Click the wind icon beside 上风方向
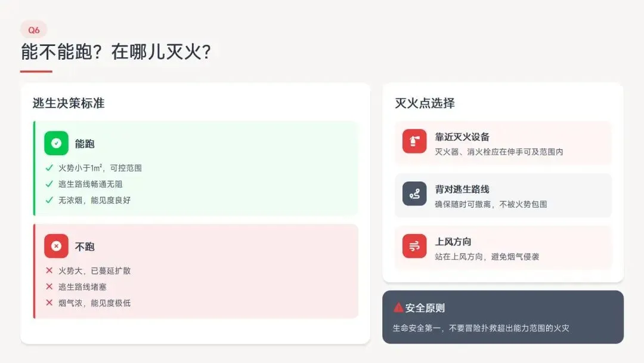Screen dimensions: 644x363 [414, 246]
